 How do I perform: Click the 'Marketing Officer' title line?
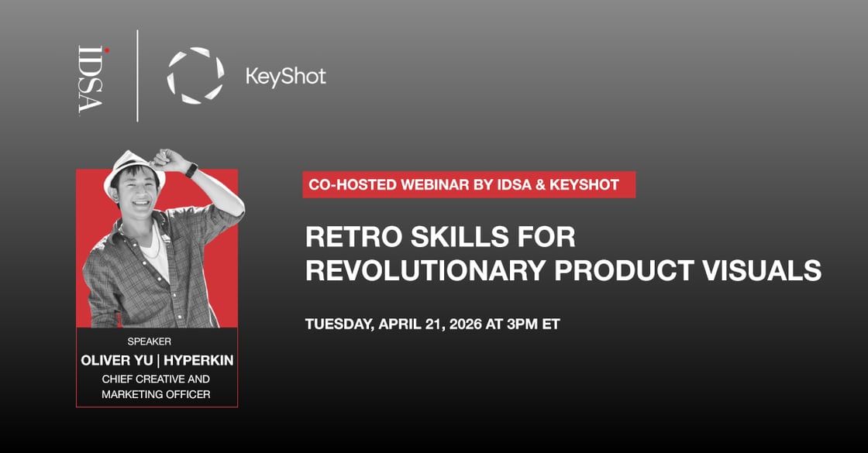pos(156,394)
